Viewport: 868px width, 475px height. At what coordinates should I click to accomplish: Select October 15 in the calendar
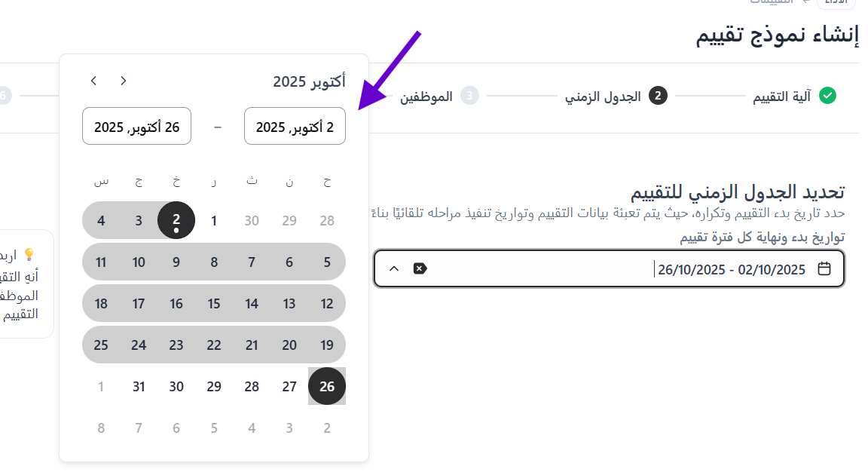tap(214, 304)
